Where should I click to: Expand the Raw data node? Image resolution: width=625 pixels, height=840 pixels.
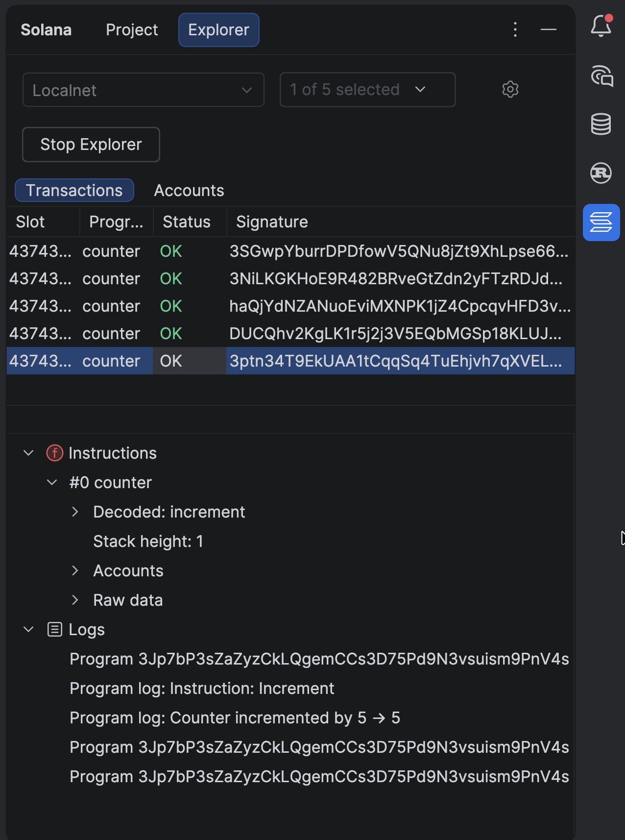point(75,600)
